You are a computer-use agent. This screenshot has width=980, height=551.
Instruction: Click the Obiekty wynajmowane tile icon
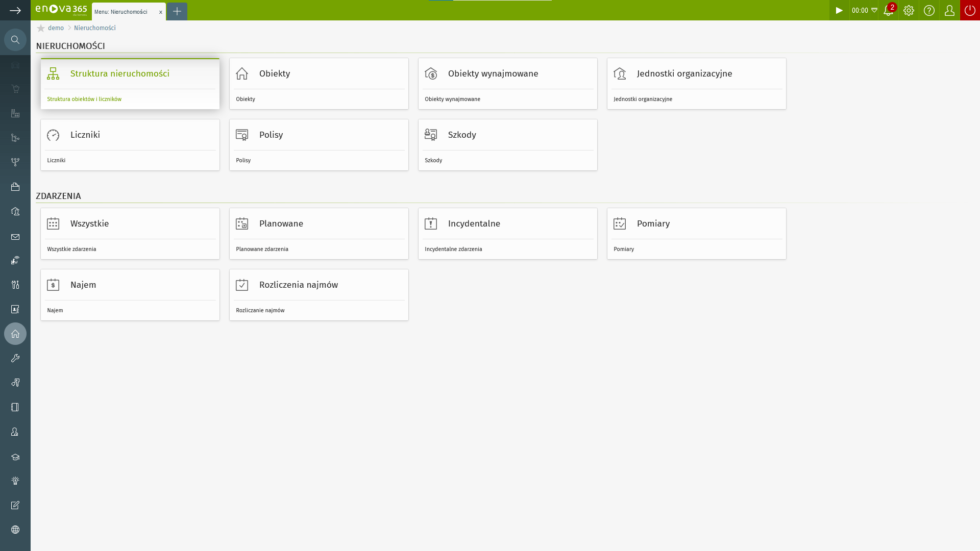(431, 73)
